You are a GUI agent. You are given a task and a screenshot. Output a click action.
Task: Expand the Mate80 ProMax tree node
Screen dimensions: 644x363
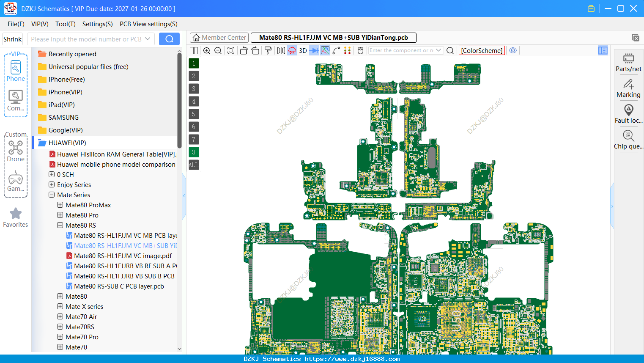pyautogui.click(x=60, y=205)
